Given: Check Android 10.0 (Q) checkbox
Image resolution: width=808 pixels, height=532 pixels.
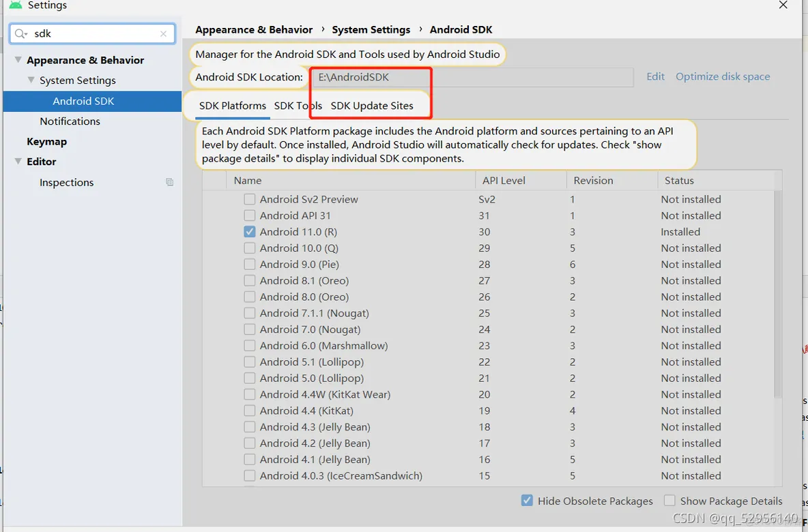Looking at the screenshot, I should [249, 248].
